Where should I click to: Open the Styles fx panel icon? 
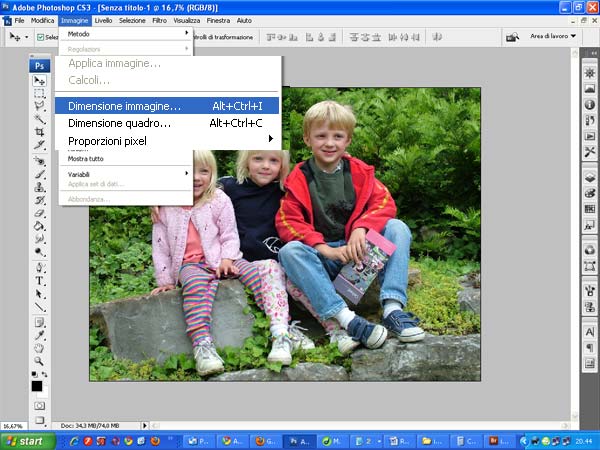point(590,225)
